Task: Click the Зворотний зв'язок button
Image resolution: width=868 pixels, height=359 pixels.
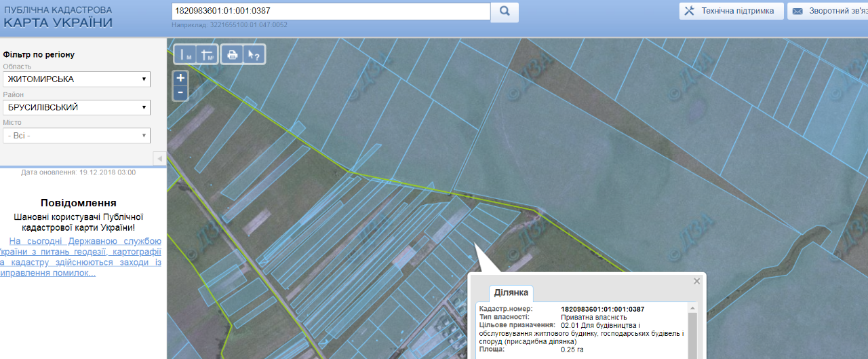Action: tap(828, 11)
